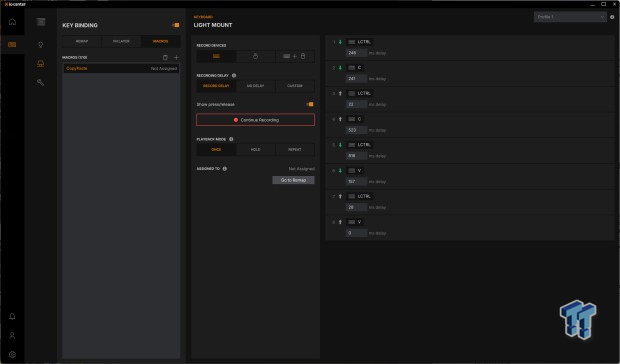Viewport: 620px width, 364px height.
Task: Switch to the Macros tab
Action: click(x=160, y=41)
